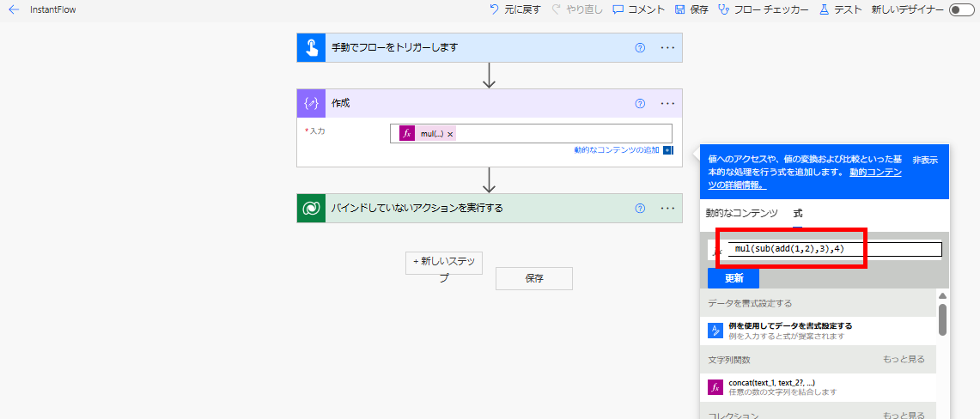This screenshot has height=419, width=980.
Task: Click the function list scrollbar up arrow
Action: [x=942, y=295]
